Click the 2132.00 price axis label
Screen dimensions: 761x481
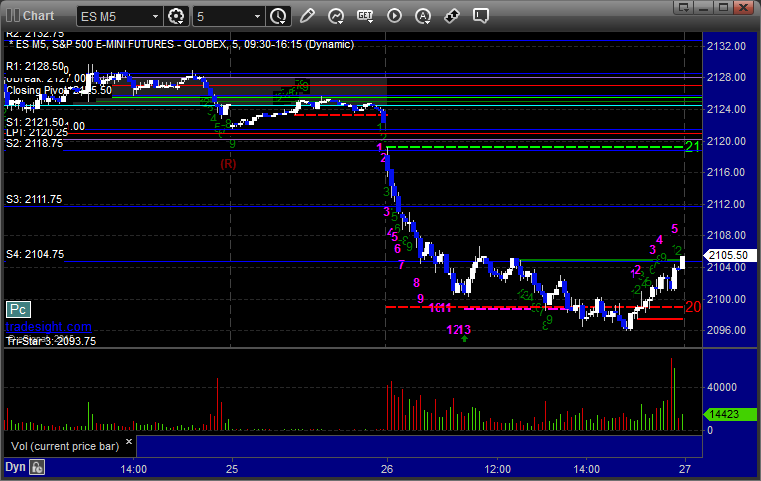(x=726, y=47)
